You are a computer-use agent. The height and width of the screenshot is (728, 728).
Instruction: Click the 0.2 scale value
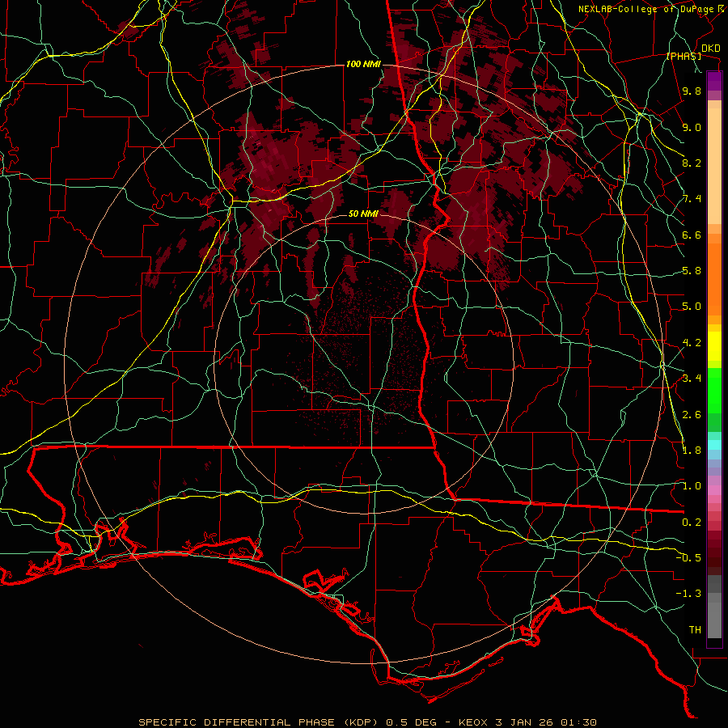click(692, 523)
